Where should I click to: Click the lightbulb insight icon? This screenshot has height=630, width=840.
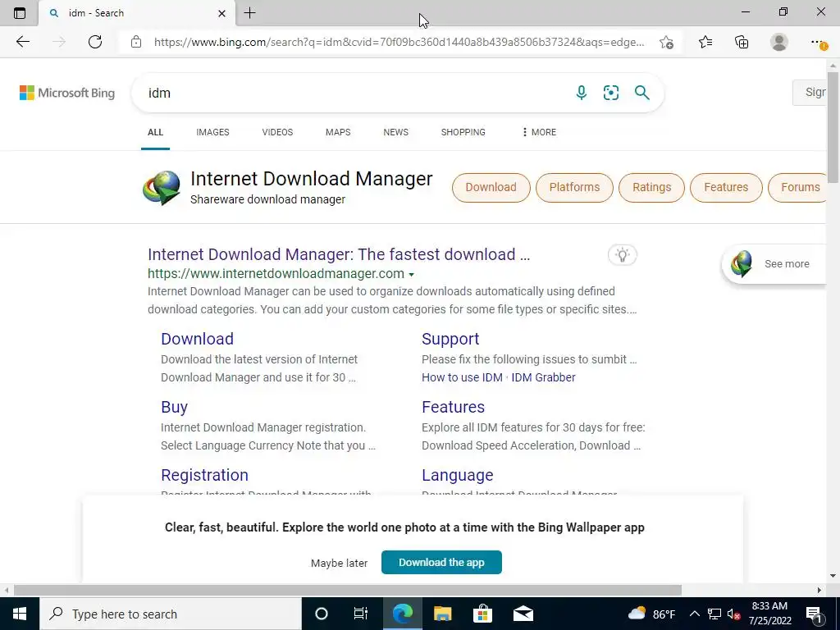pyautogui.click(x=622, y=255)
